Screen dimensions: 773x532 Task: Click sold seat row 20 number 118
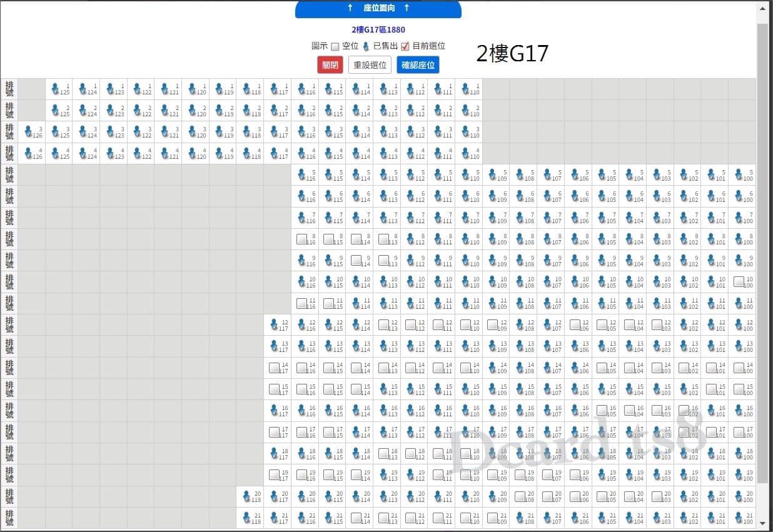(x=246, y=496)
